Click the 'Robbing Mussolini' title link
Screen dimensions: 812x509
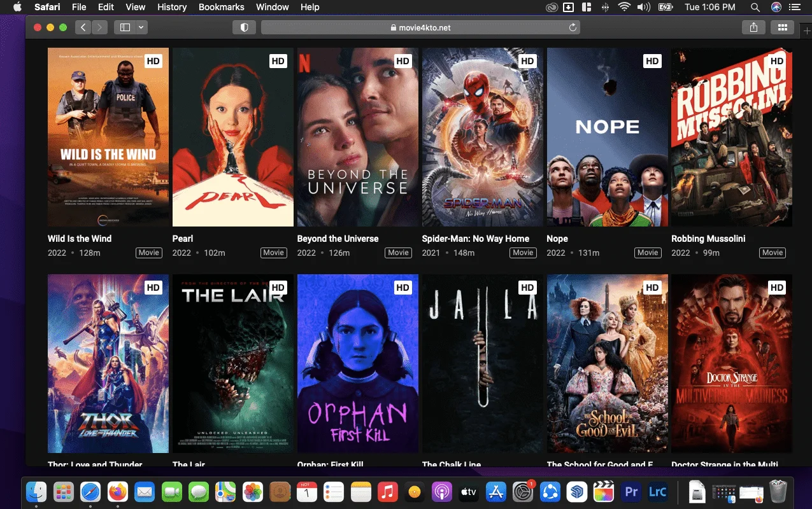(708, 239)
